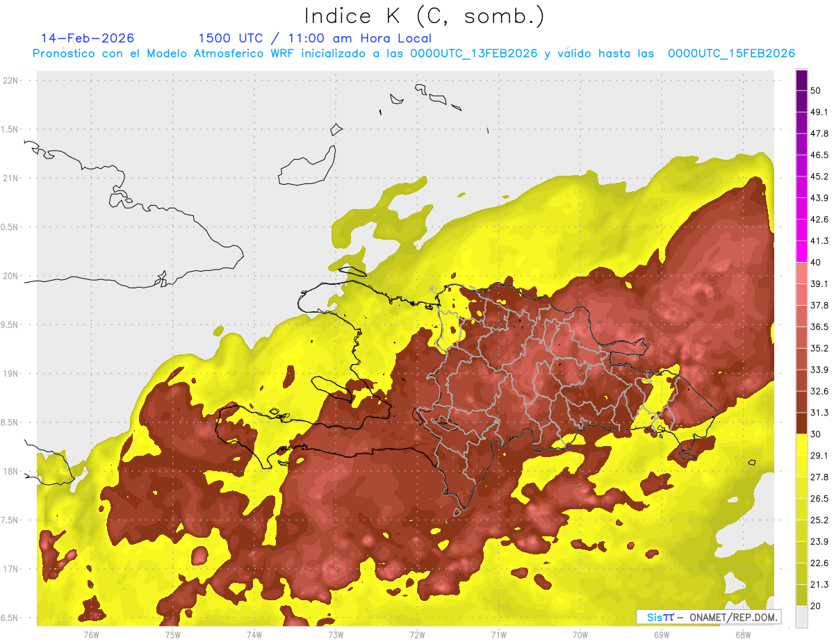
Task: Click the "Indice K (C, somb.)" title
Action: pyautogui.click(x=424, y=16)
